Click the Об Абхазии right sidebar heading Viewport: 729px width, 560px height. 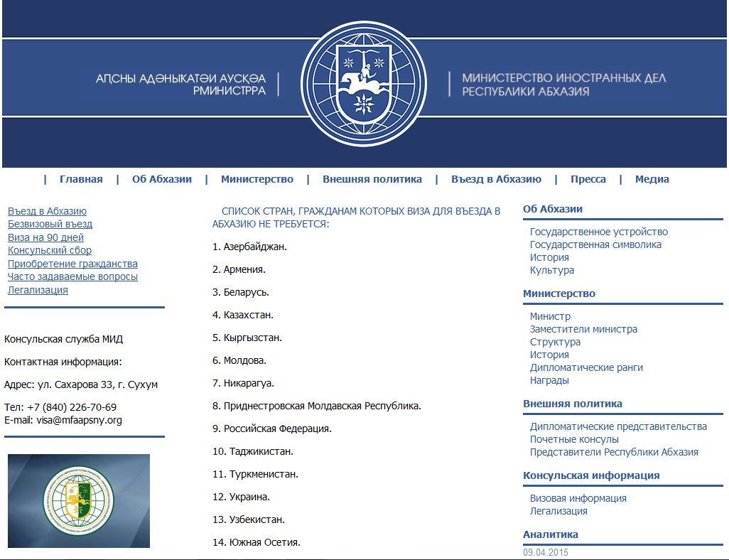tap(552, 209)
